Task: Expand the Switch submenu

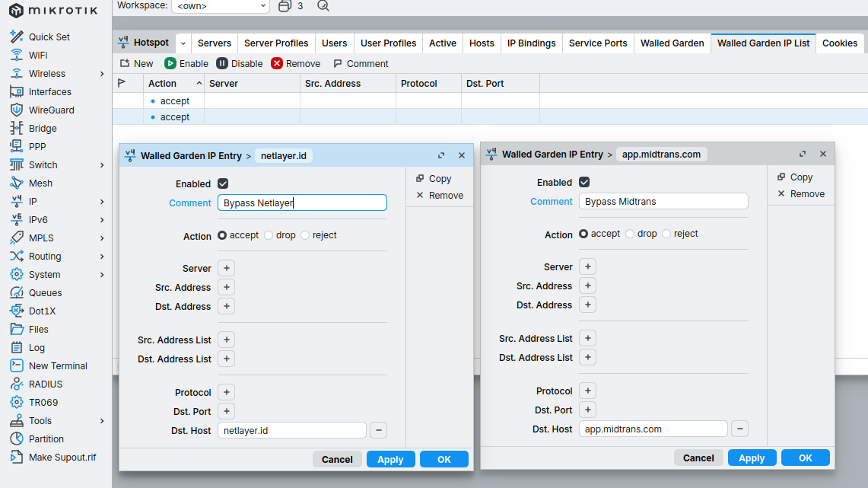Action: point(102,165)
